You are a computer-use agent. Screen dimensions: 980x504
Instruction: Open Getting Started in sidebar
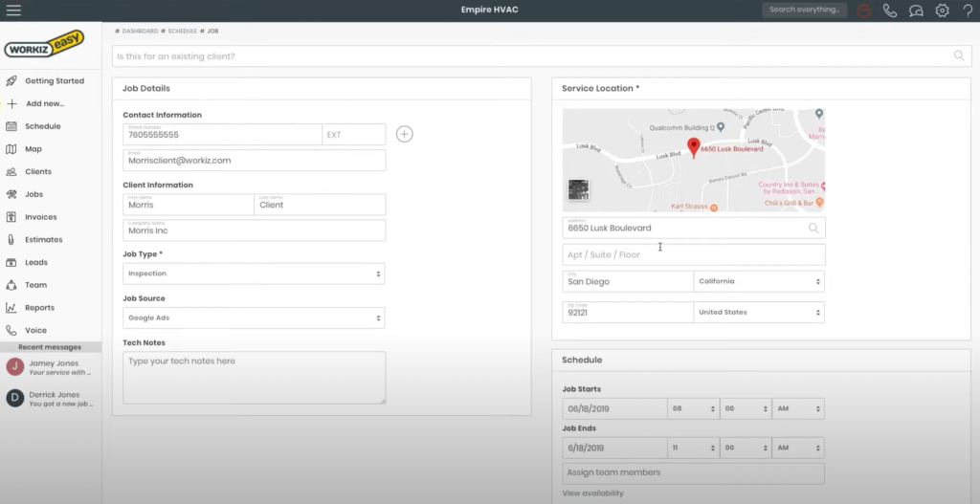pyautogui.click(x=55, y=80)
